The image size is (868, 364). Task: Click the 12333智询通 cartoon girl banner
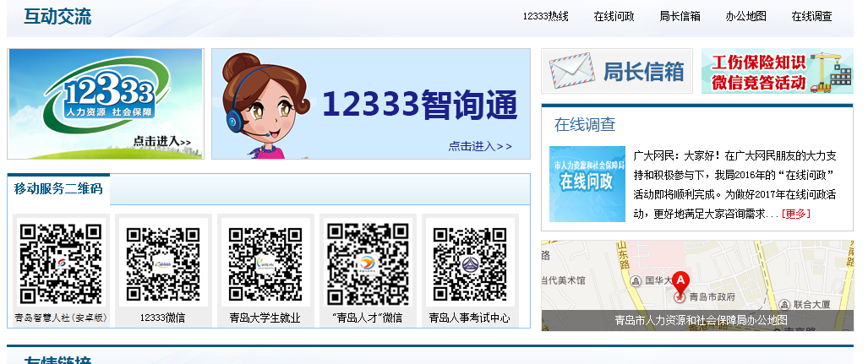tap(371, 104)
